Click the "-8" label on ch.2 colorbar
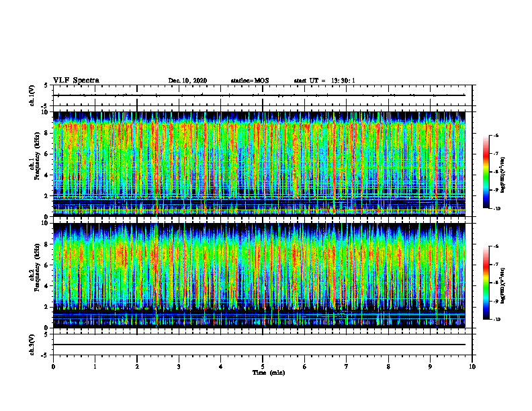The image size is (532, 411). point(496,283)
